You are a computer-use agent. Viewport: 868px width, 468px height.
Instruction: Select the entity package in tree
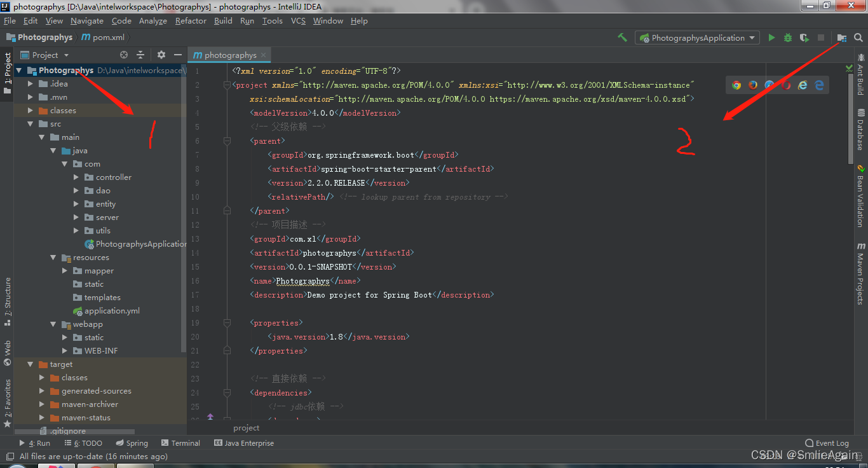100,204
